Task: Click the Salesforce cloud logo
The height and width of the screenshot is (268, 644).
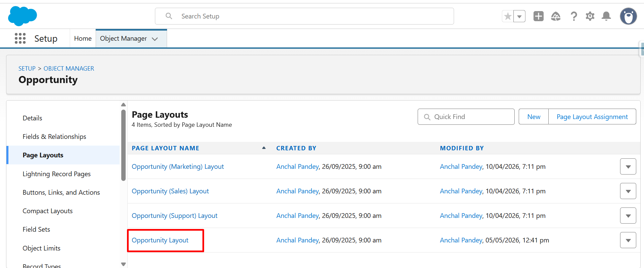Action: pos(22,16)
